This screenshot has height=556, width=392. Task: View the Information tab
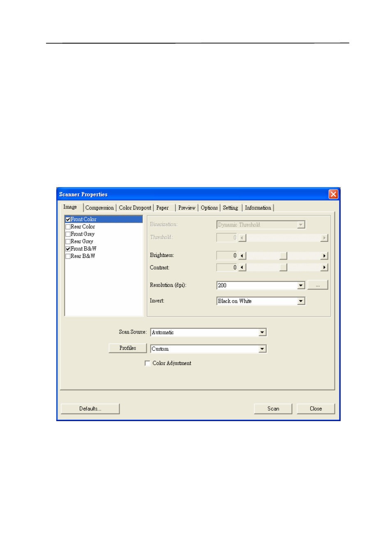[258, 208]
